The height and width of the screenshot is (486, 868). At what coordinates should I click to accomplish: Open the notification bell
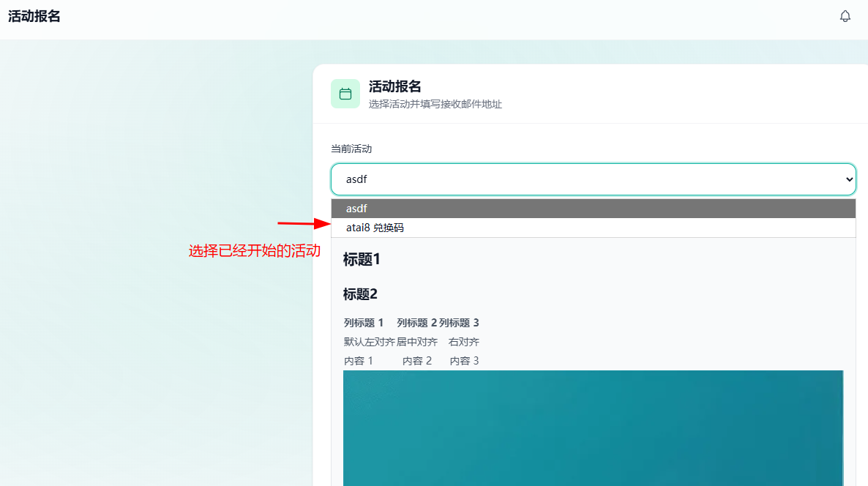[845, 17]
